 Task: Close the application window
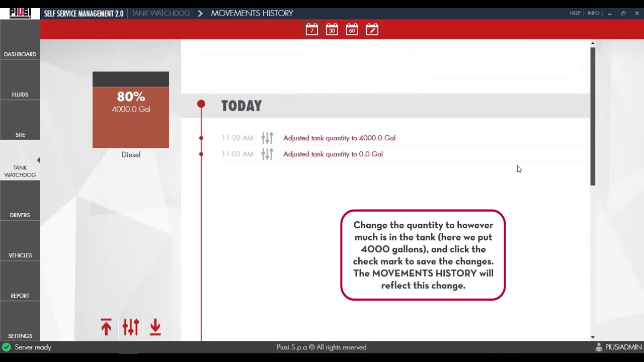point(637,13)
